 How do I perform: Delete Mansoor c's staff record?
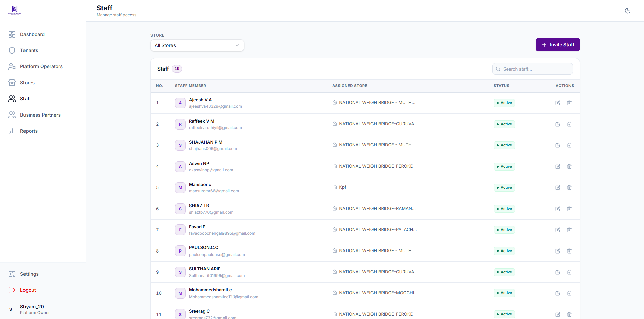click(x=569, y=188)
